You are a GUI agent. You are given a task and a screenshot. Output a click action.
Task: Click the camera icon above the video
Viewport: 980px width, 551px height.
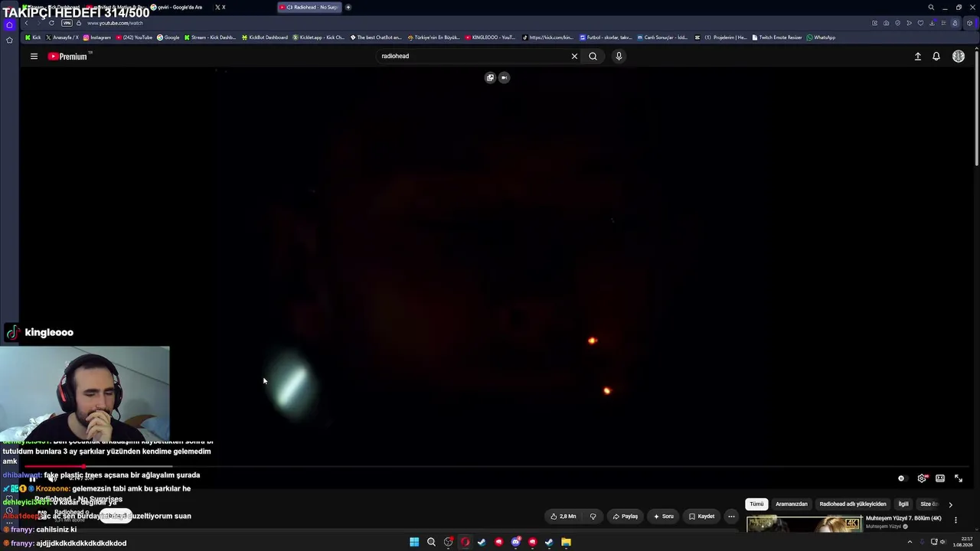504,77
